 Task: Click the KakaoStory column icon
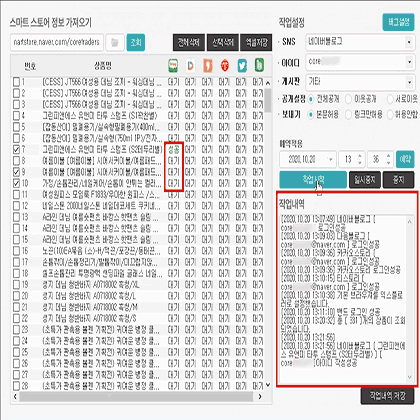pos(208,66)
